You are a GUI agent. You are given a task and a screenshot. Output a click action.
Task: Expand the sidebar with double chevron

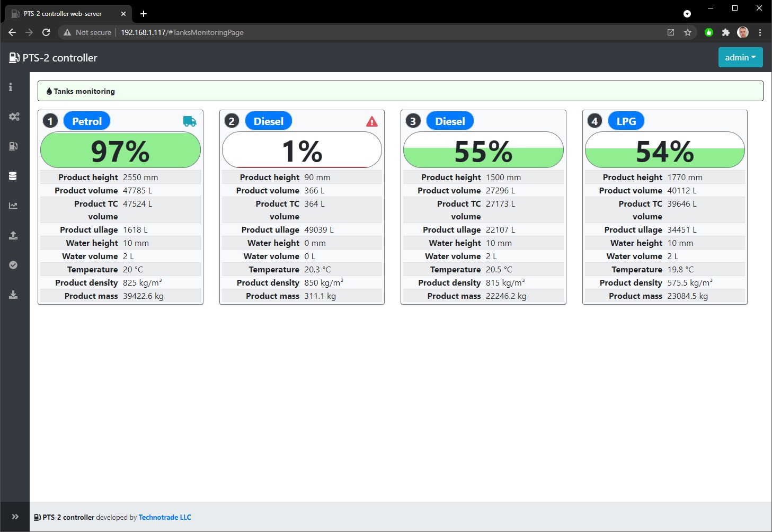point(15,517)
